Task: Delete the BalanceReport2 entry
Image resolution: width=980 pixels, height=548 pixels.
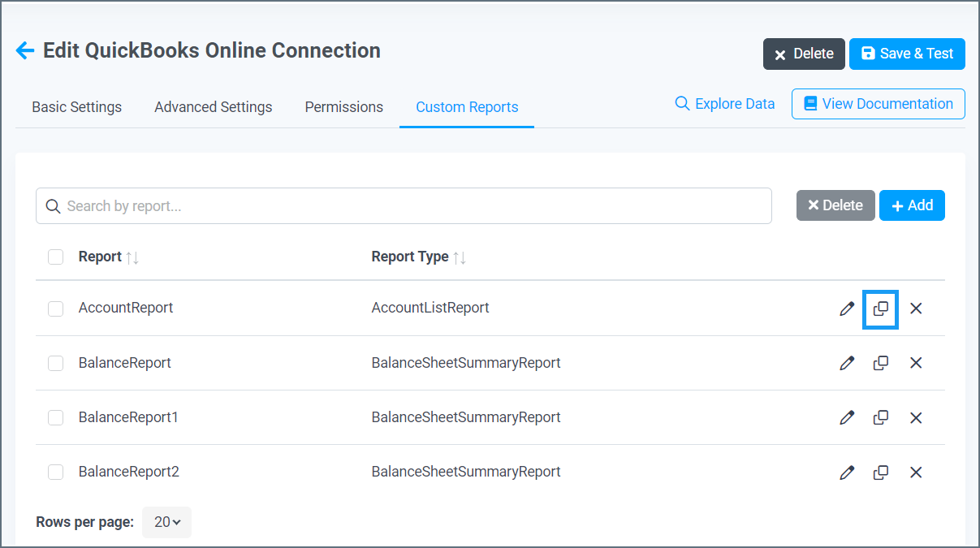Action: 916,472
